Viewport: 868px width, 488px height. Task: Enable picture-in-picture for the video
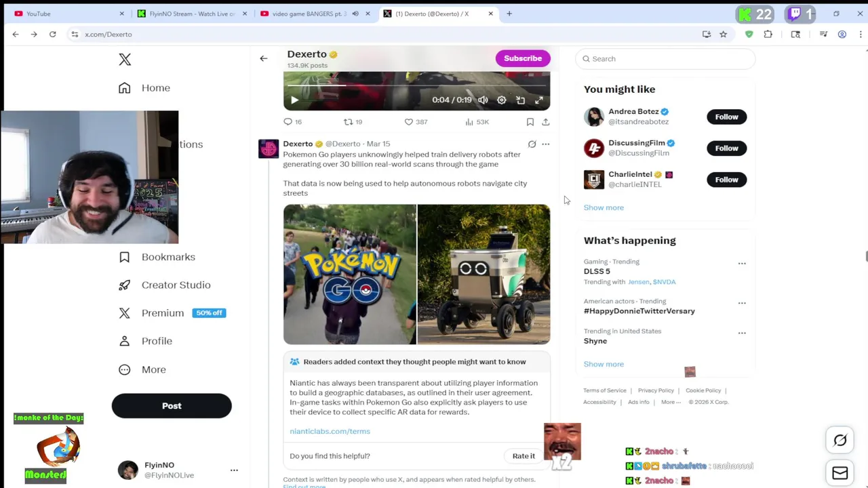(520, 100)
